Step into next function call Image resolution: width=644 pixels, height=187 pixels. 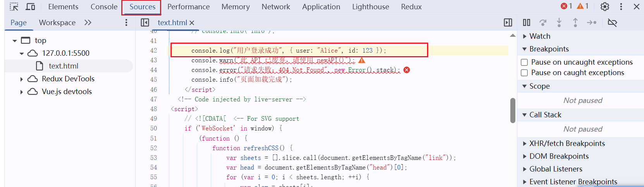click(559, 22)
